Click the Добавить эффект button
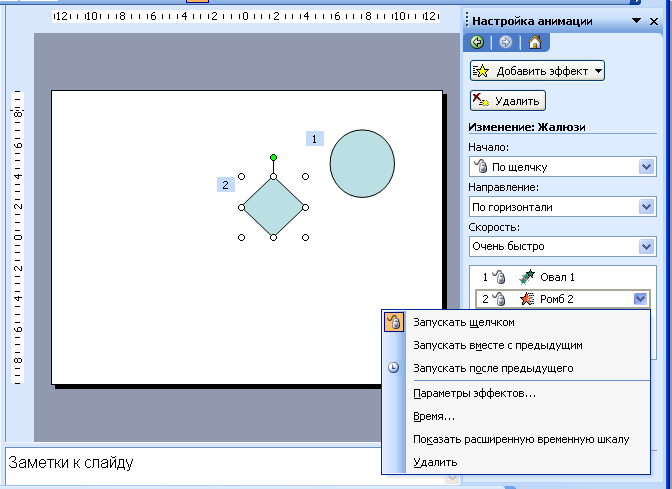Image resolution: width=672 pixels, height=489 pixels. point(537,71)
